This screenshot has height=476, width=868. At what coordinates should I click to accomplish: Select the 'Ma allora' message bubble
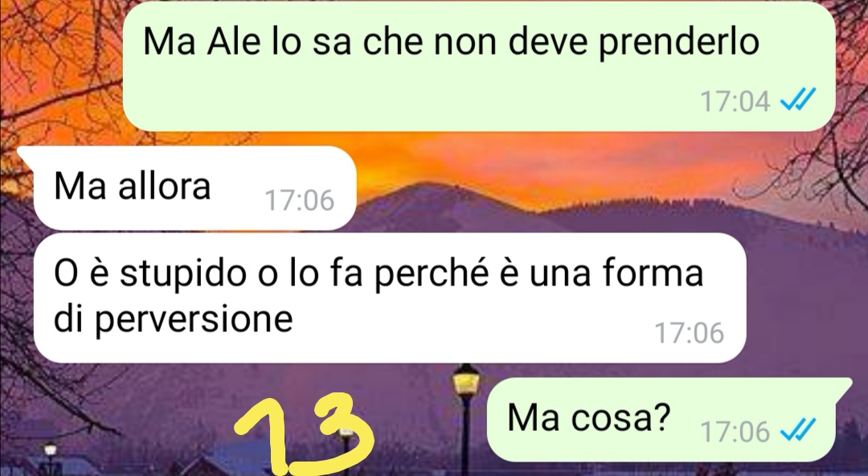coord(194,188)
